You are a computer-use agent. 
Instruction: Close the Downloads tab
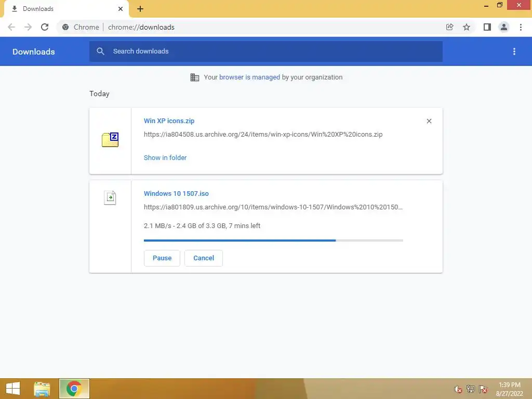pos(121,9)
